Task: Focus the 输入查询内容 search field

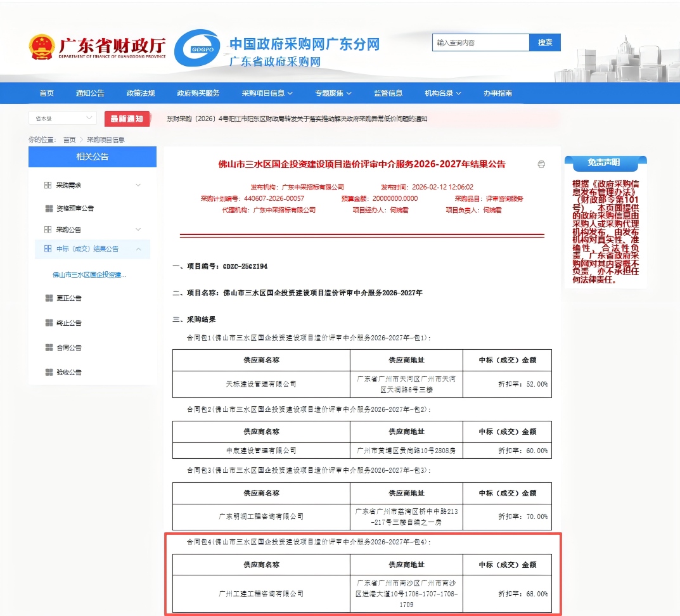Action: pyautogui.click(x=480, y=42)
